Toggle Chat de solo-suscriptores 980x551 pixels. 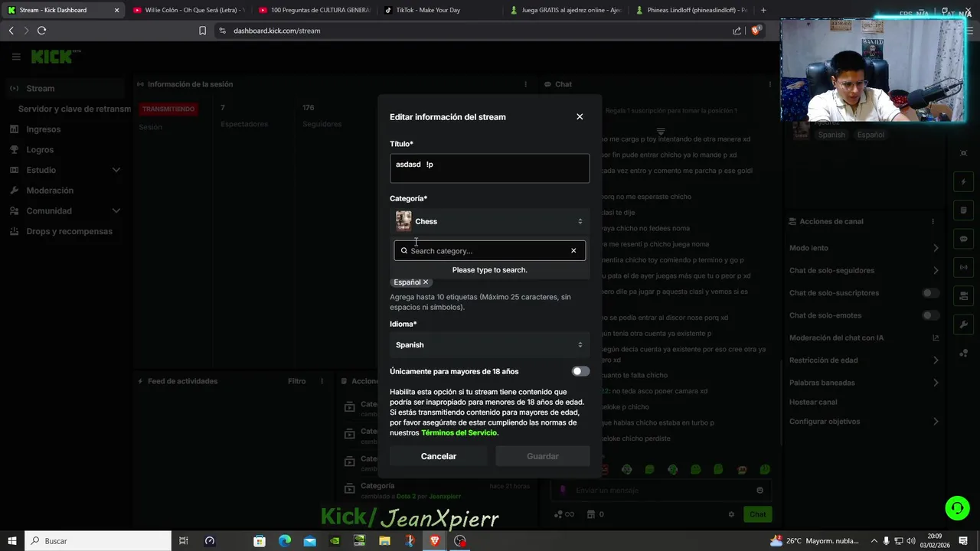click(x=930, y=293)
